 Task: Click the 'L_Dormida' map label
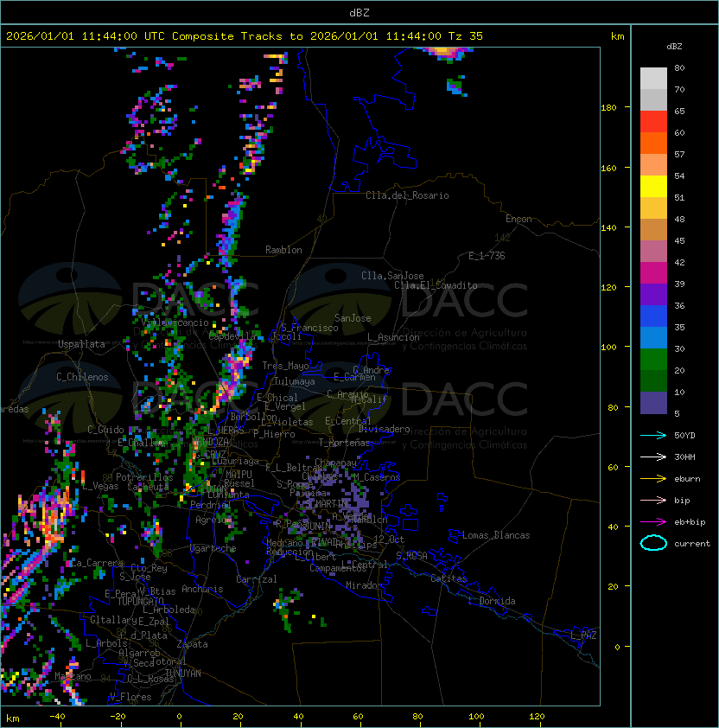[x=492, y=601]
